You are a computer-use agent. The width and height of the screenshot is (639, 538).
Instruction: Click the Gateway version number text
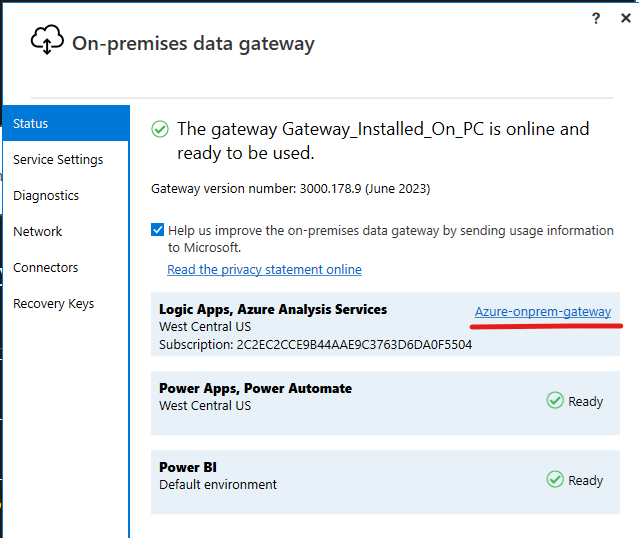pos(291,189)
